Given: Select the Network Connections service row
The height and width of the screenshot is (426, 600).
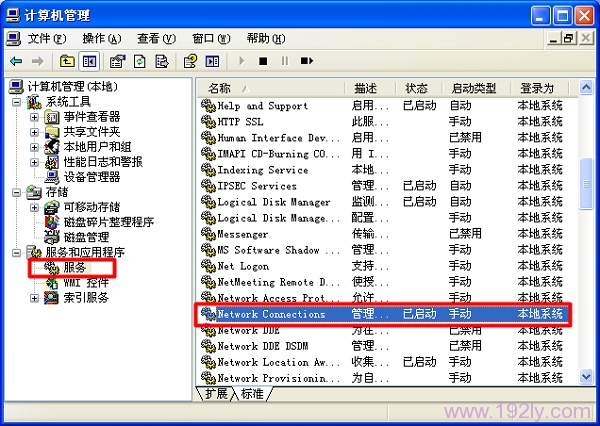Looking at the screenshot, I should tap(384, 314).
